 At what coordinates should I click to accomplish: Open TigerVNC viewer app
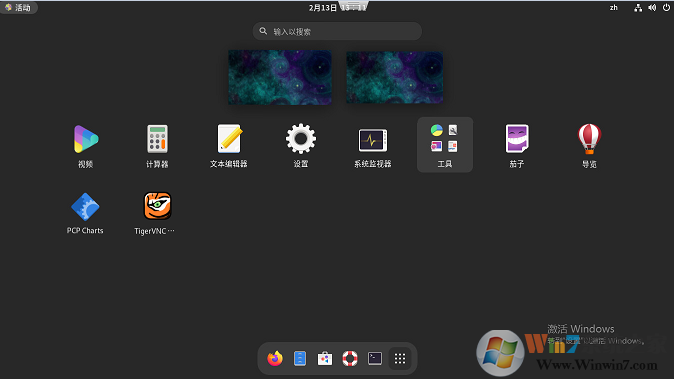[x=157, y=213]
